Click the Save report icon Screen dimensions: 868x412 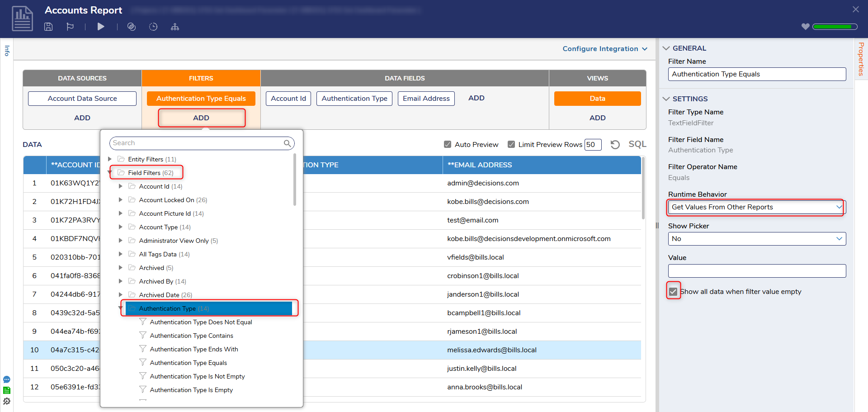[x=48, y=27]
